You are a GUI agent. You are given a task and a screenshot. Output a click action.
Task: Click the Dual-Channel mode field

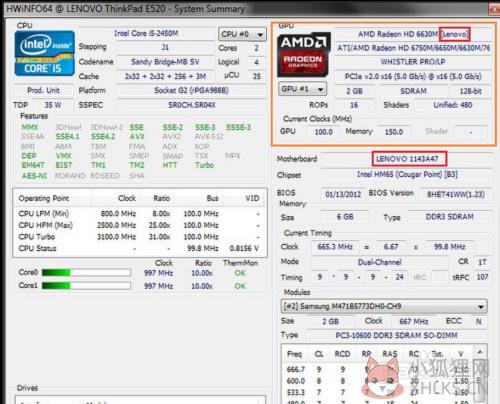[x=380, y=262]
